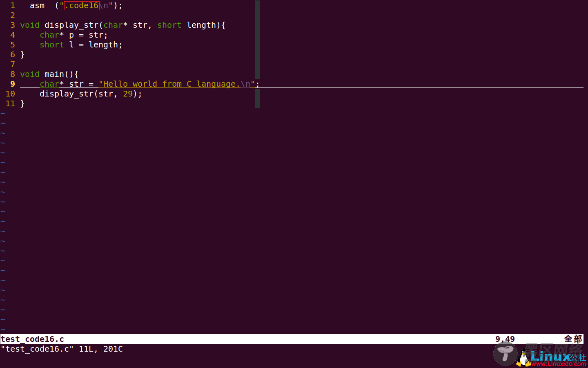Click 'char' keyword on line 9
588x368 pixels.
49,84
